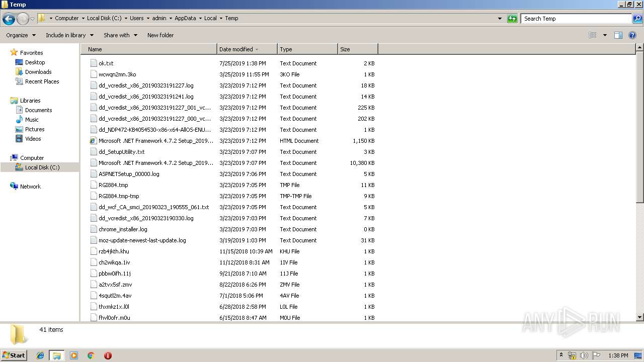Click the red security icon in taskbar

[x=108, y=355]
